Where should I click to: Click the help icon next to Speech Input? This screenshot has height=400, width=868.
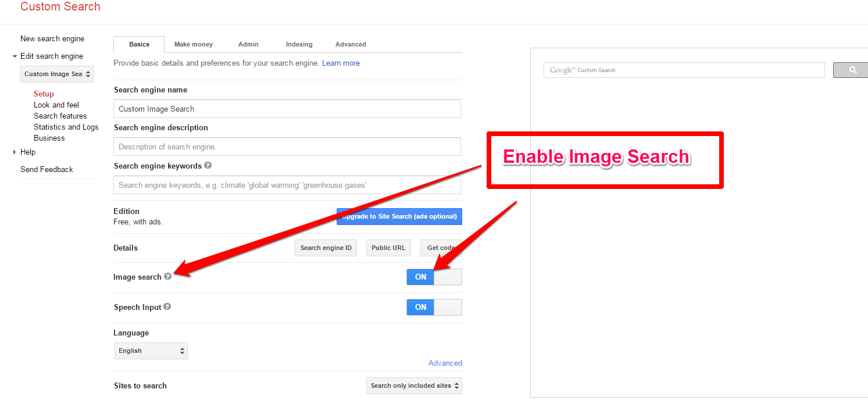coord(167,306)
